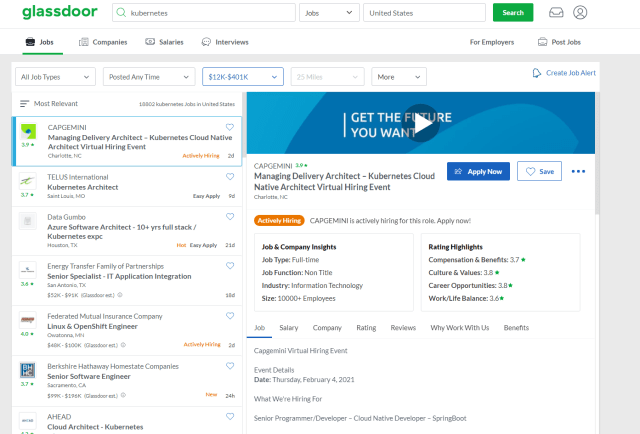This screenshot has height=434, width=640.
Task: Switch to the Salaries navigation tab
Action: tap(164, 42)
